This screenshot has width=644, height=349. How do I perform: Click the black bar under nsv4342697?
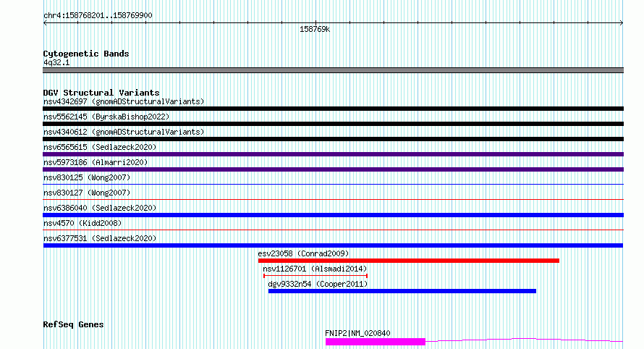(333, 109)
